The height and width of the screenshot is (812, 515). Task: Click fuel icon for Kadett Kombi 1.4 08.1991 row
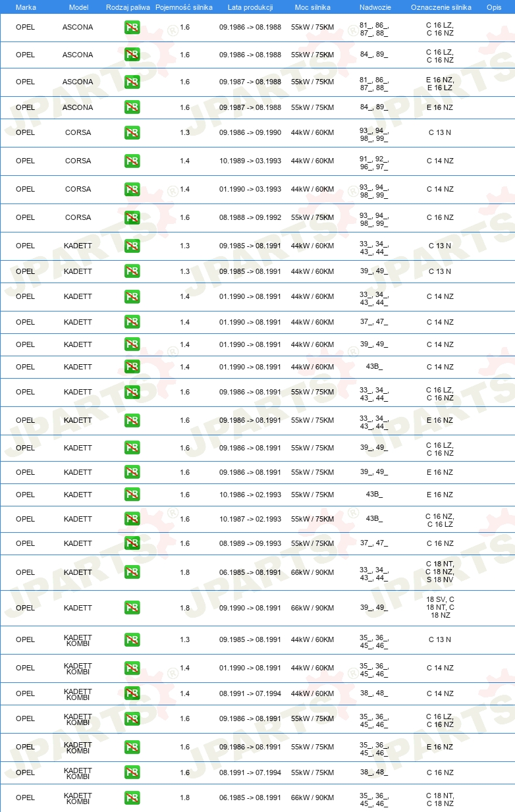(x=132, y=693)
